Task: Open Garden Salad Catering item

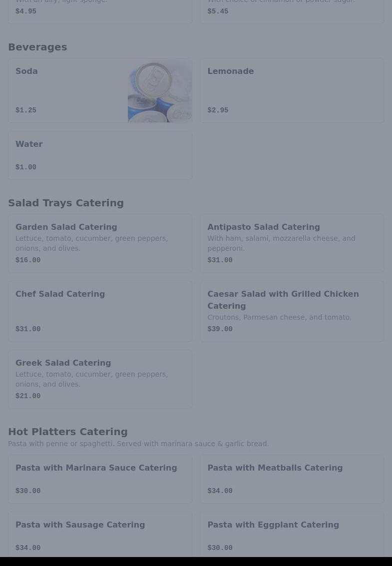Action: [100, 243]
